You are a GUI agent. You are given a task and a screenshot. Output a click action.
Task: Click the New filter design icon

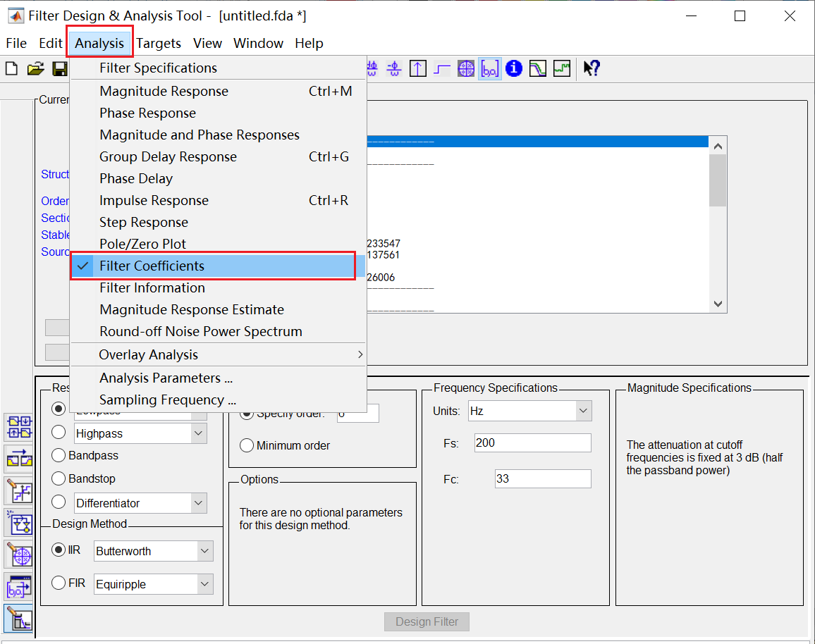[x=11, y=68]
